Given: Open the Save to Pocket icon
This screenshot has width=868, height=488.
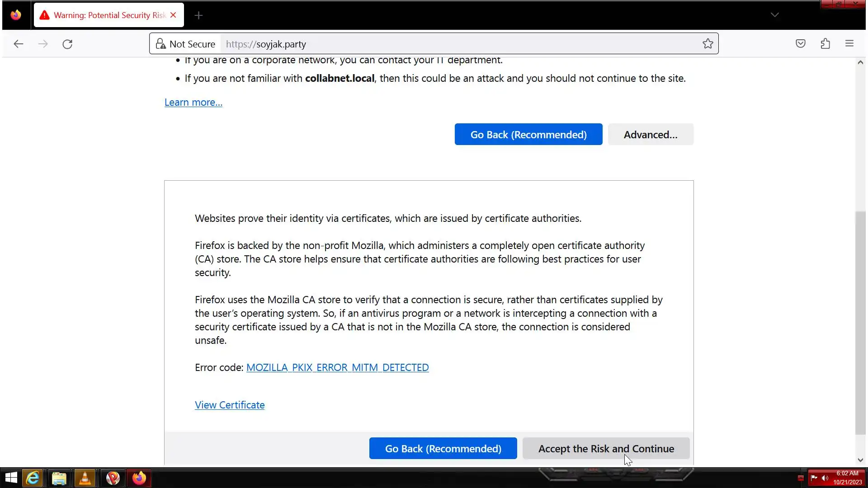Looking at the screenshot, I should (801, 44).
